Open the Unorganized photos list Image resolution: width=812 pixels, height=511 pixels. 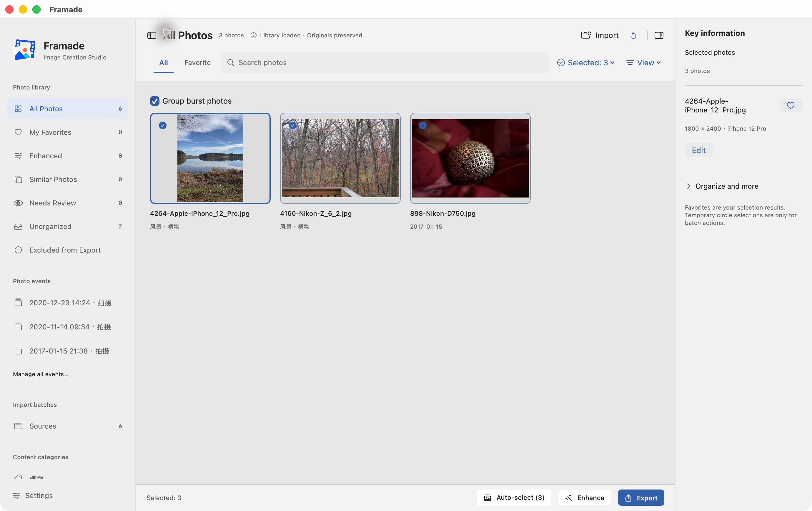point(67,226)
